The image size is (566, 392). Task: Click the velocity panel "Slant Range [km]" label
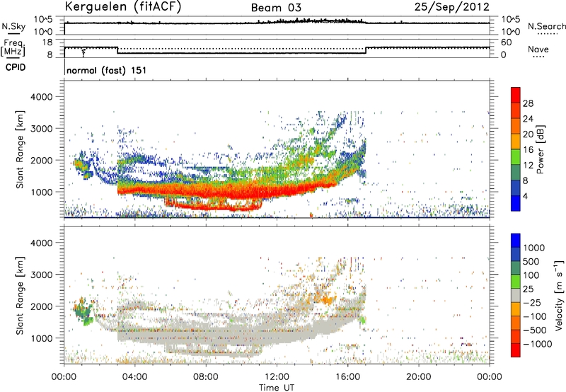(20, 295)
